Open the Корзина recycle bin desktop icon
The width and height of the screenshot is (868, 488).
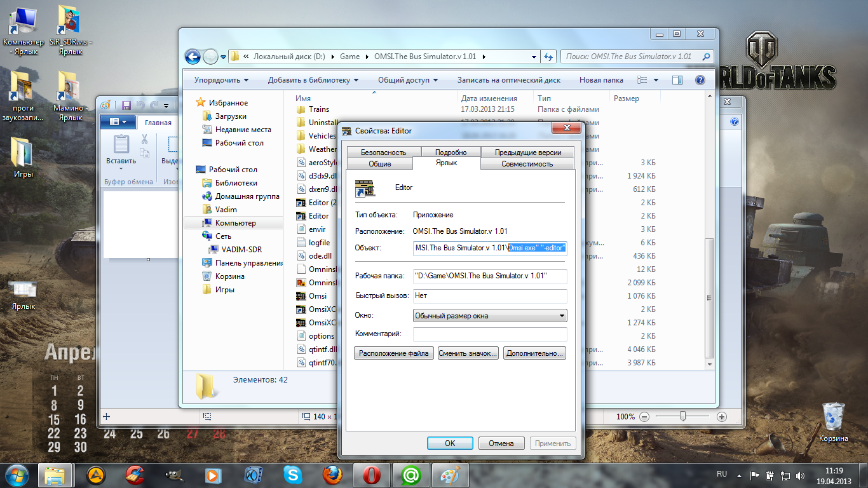click(x=833, y=423)
